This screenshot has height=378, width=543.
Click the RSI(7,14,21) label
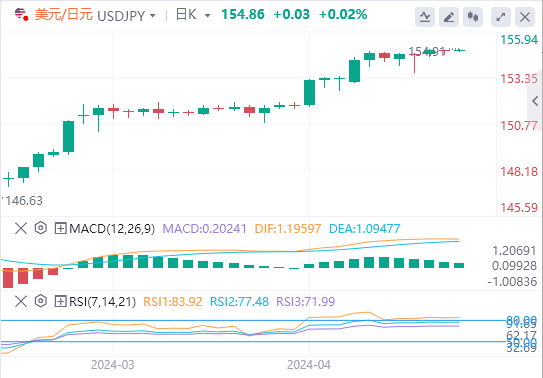(103, 302)
